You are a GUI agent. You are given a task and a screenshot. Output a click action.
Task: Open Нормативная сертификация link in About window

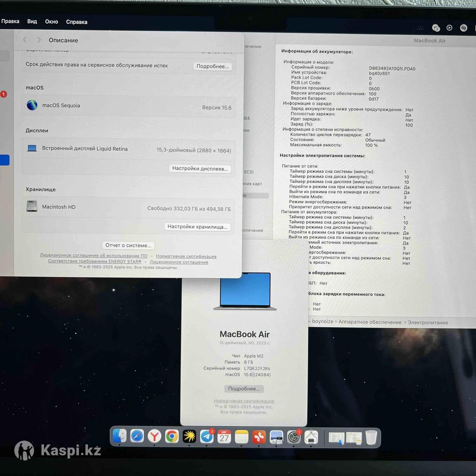click(x=244, y=401)
